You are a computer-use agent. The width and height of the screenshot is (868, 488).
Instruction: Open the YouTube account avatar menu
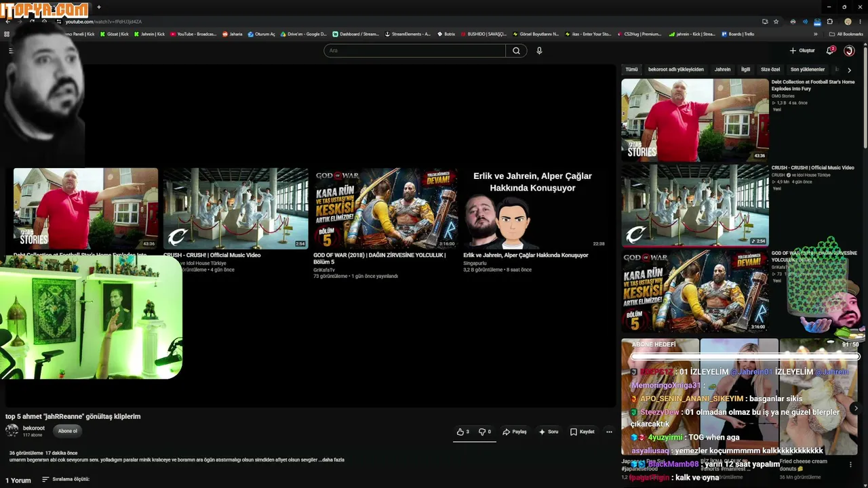(x=849, y=51)
